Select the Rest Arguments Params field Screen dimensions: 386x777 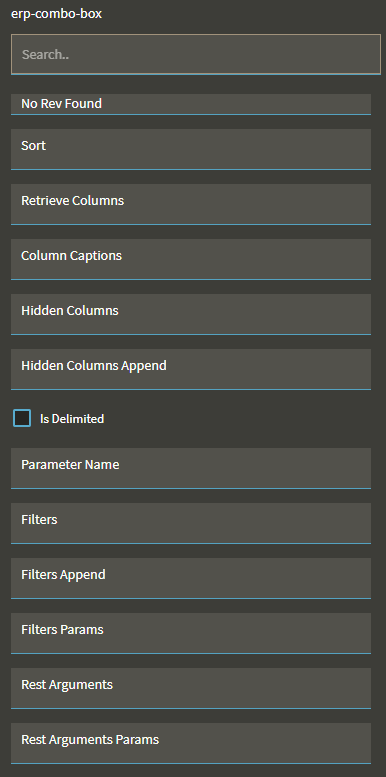[191, 744]
